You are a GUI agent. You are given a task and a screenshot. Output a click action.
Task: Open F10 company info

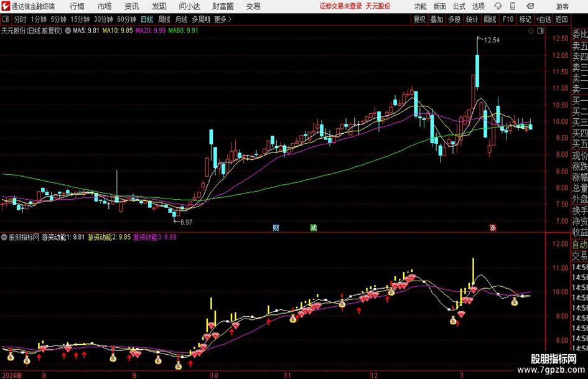tap(508, 19)
